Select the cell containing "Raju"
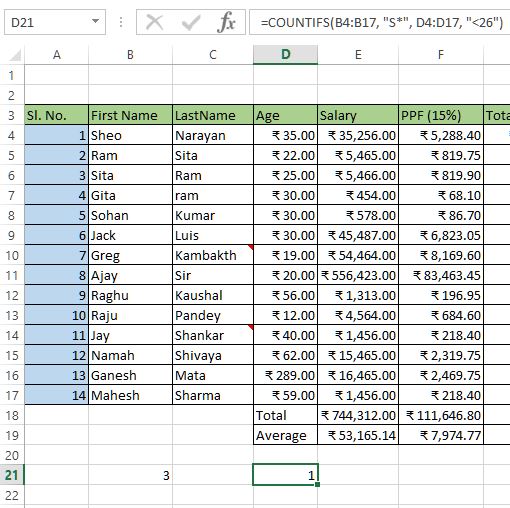This screenshot has height=508, width=510. [x=130, y=315]
